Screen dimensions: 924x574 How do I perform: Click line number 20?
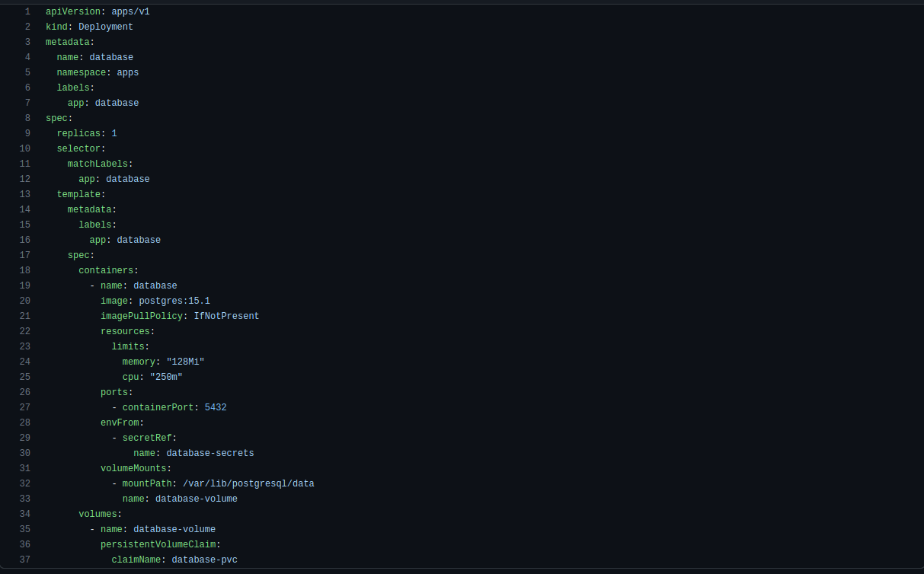pos(25,301)
